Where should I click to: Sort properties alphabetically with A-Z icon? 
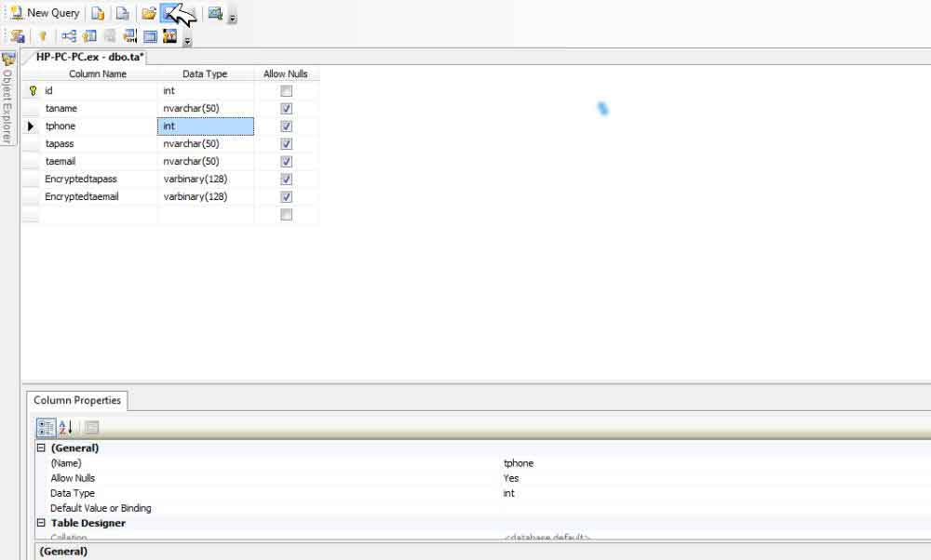[x=66, y=428]
